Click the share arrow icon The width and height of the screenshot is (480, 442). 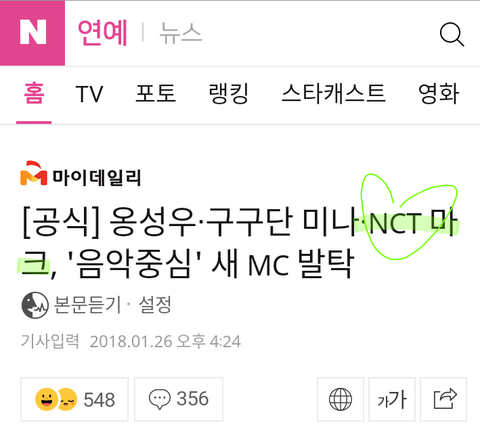tap(443, 399)
